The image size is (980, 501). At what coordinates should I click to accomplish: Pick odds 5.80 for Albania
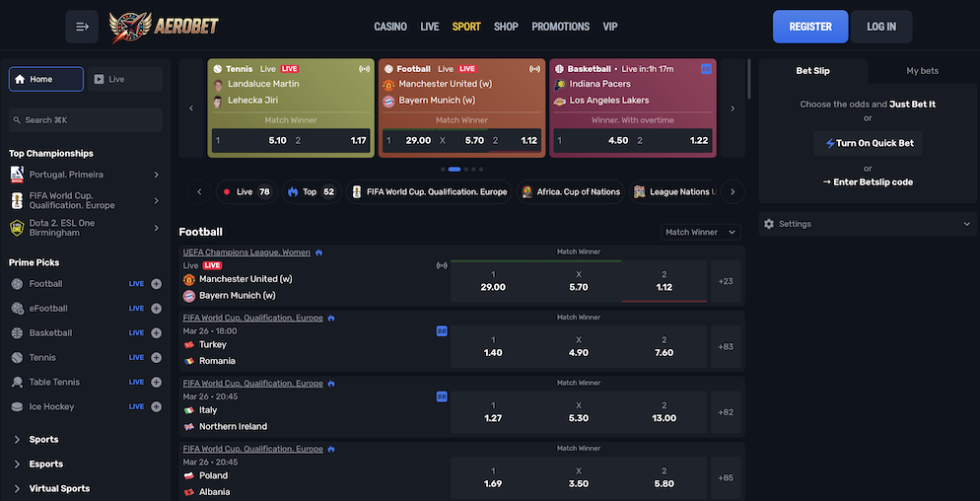664,478
